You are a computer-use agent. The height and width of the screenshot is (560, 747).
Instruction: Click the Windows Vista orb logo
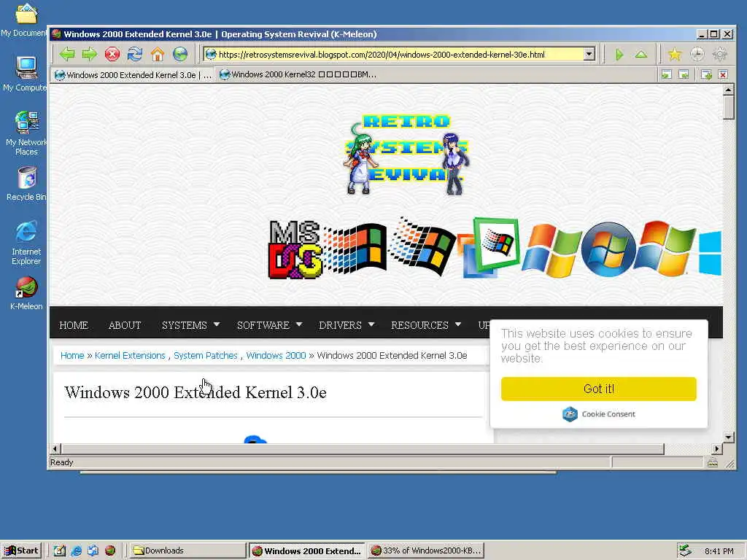(x=608, y=249)
